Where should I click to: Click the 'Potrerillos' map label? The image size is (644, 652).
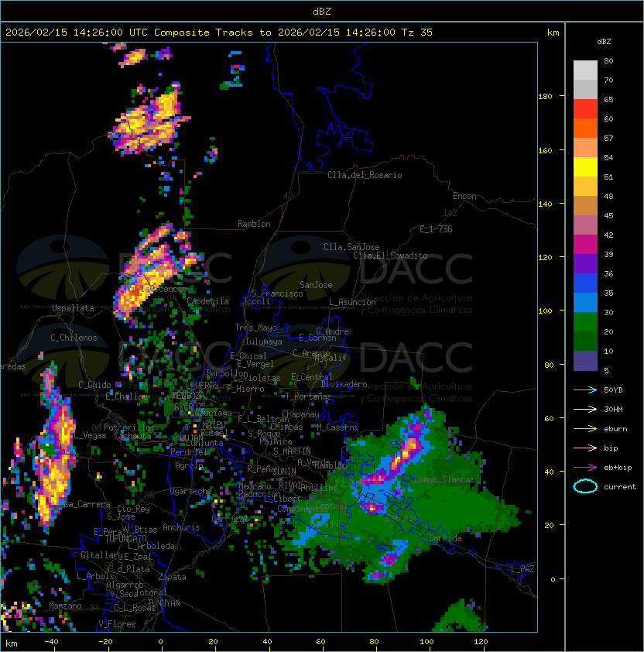[x=129, y=427]
